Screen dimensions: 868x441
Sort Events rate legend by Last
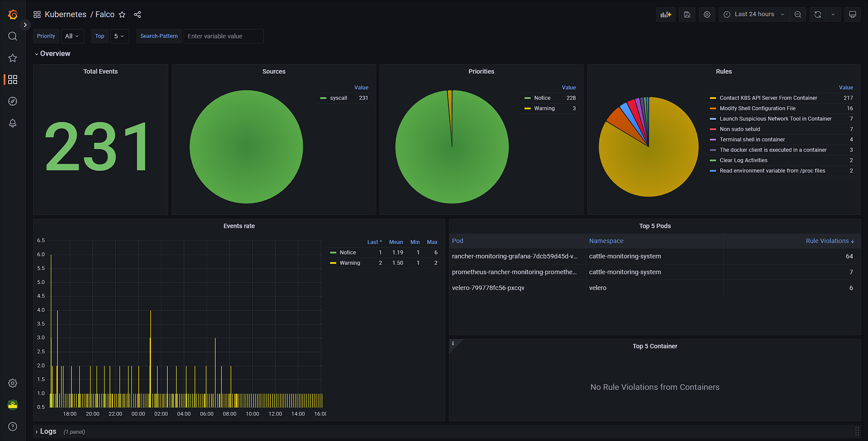tap(374, 242)
